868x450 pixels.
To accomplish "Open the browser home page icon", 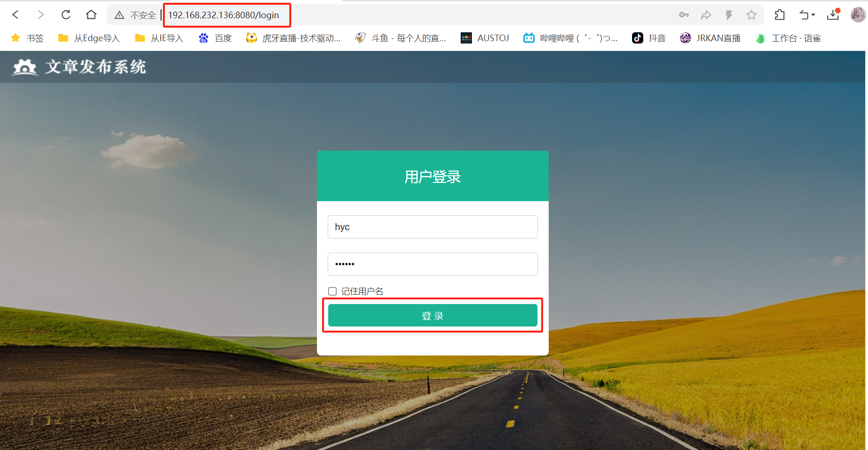I will [x=91, y=15].
